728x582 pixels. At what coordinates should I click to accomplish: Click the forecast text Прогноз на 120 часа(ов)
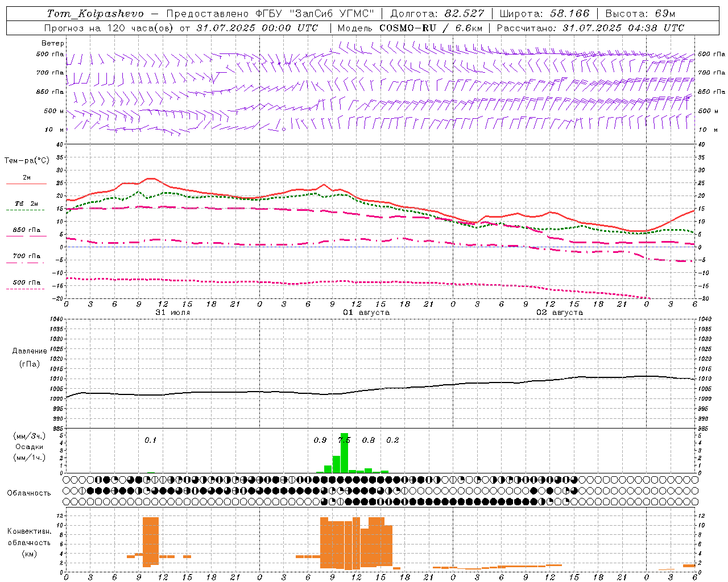point(109,28)
